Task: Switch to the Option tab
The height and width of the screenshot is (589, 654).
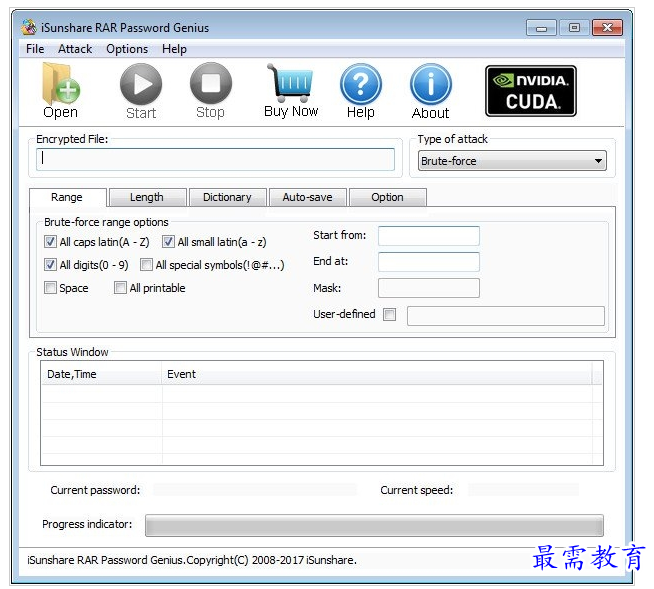Action: point(387,197)
